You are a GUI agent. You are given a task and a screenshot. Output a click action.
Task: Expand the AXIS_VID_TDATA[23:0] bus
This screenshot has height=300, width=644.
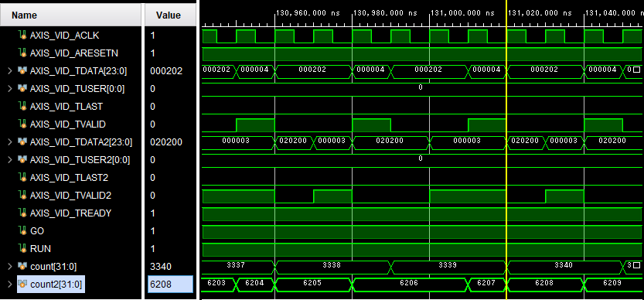(x=10, y=71)
